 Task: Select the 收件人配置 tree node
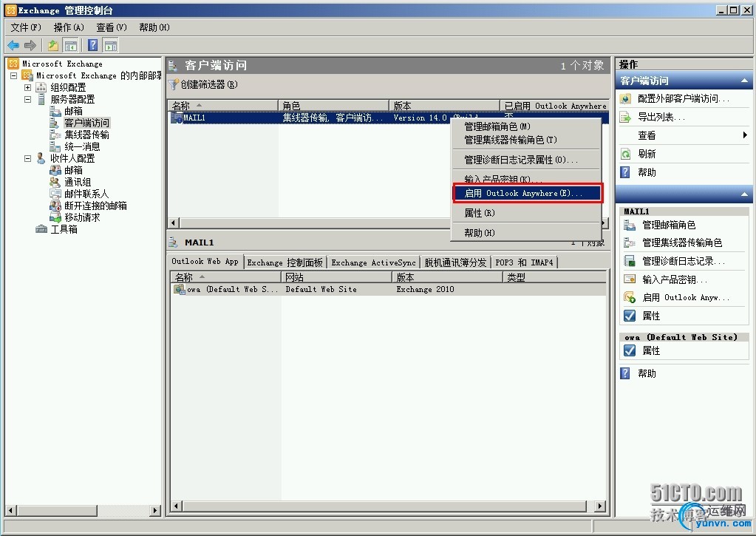72,158
